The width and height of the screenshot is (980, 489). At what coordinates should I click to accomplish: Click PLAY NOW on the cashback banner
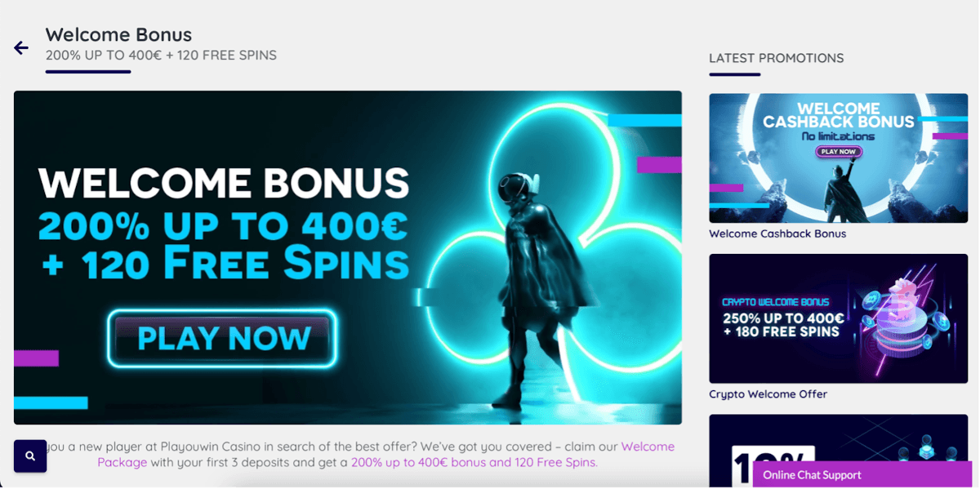tap(839, 151)
